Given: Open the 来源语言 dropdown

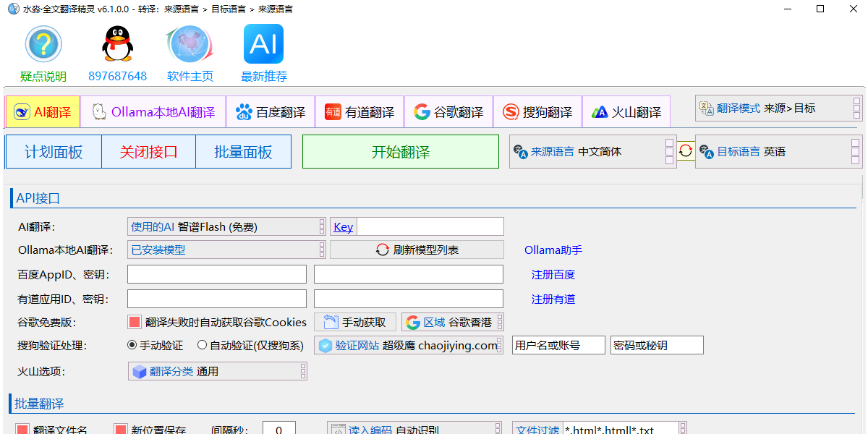Looking at the screenshot, I should coord(591,151).
